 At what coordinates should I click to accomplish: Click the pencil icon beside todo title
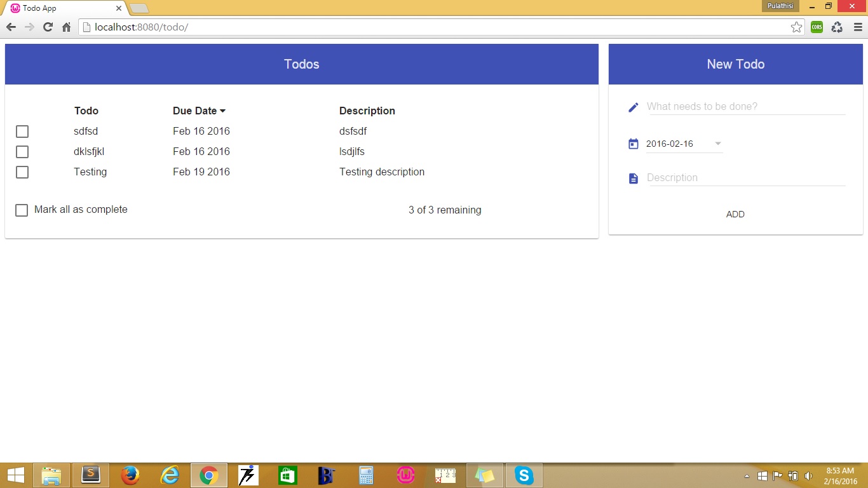click(x=633, y=107)
